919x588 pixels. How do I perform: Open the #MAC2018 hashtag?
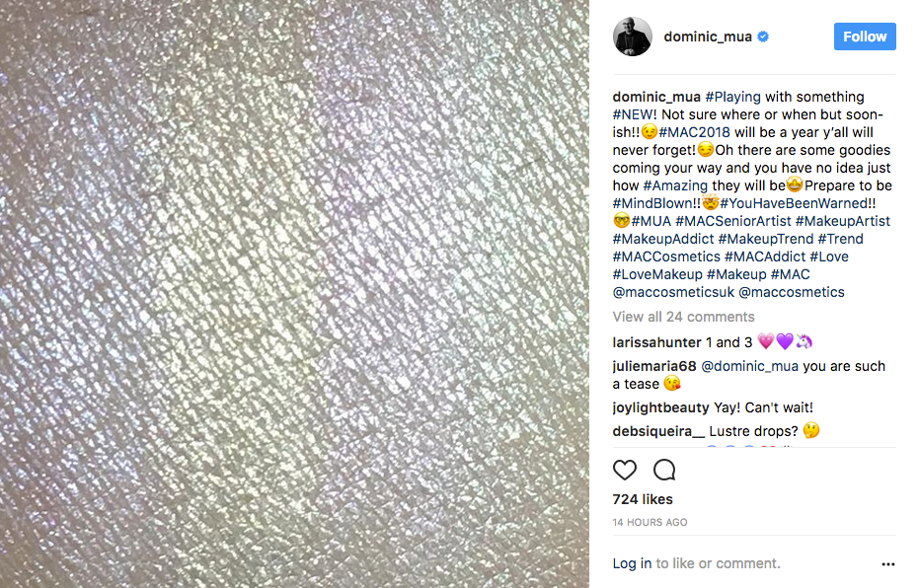[x=695, y=132]
